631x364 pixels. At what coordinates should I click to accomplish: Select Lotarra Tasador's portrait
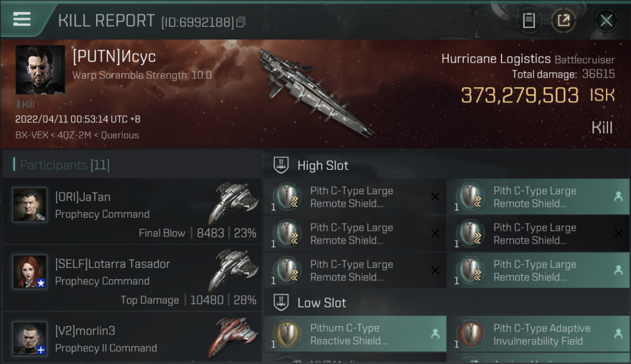(x=30, y=272)
